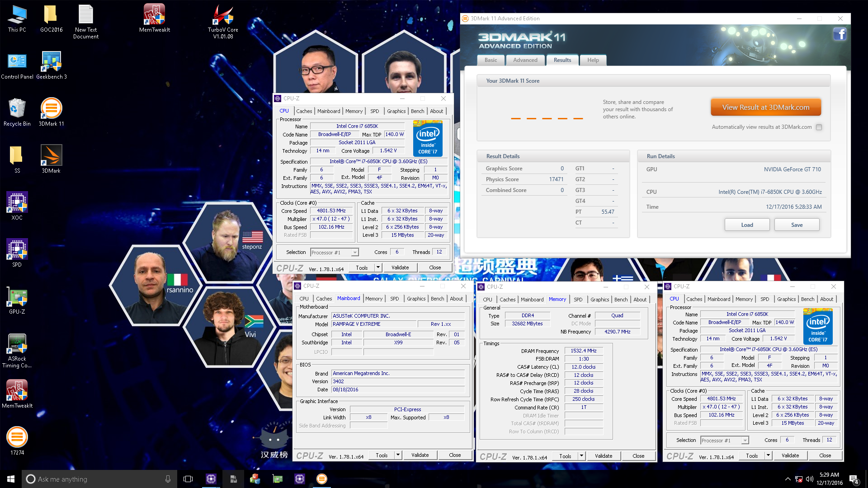Open the New Text Document file icon
868x488 pixels.
86,21
